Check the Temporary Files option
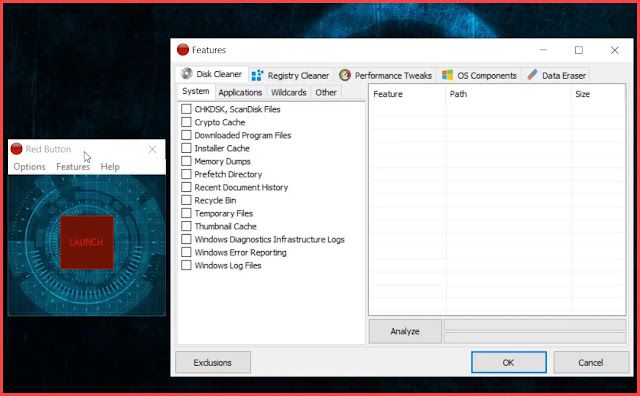Screen dimensions: 640x396 coord(186,214)
